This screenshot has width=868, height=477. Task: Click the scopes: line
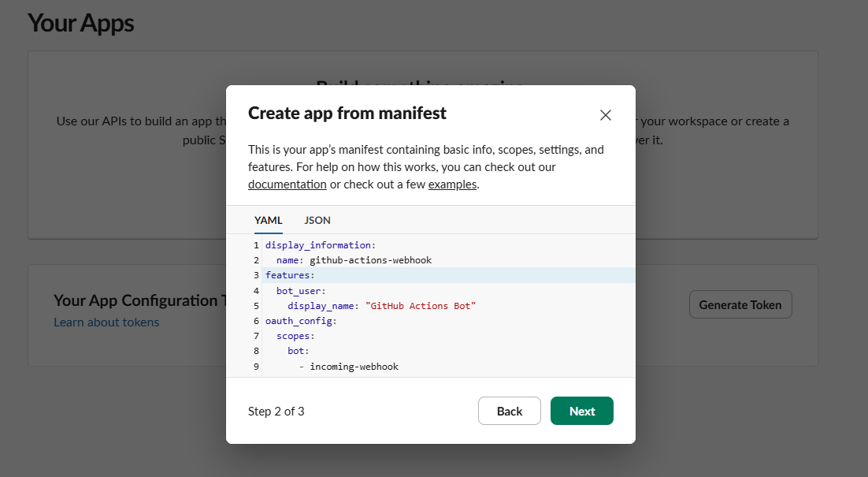pos(295,337)
